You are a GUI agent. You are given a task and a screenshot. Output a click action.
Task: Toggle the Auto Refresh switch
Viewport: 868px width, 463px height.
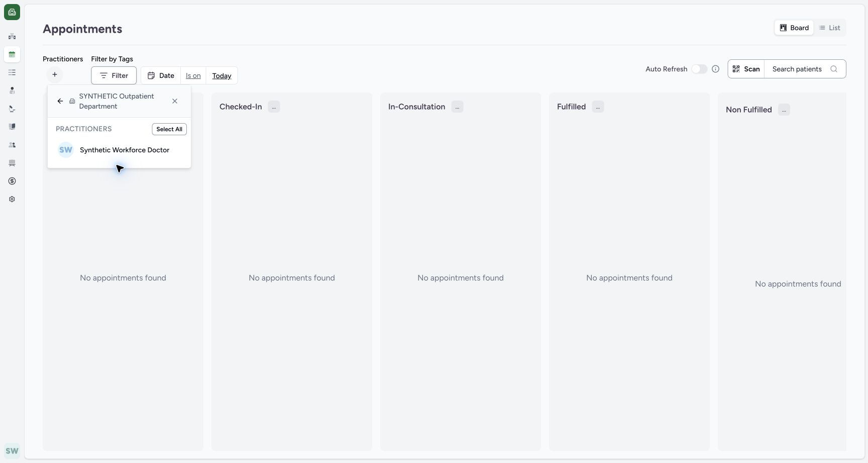tap(699, 69)
